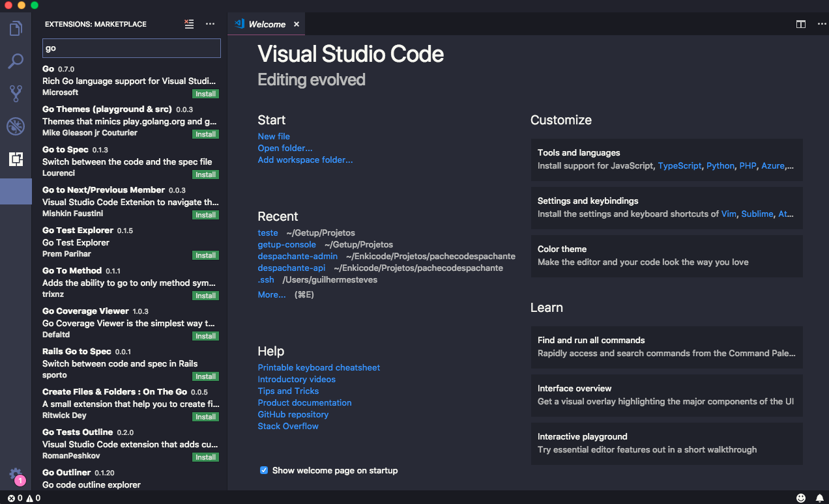The width and height of the screenshot is (829, 504).
Task: Open the Debug view
Action: [16, 126]
